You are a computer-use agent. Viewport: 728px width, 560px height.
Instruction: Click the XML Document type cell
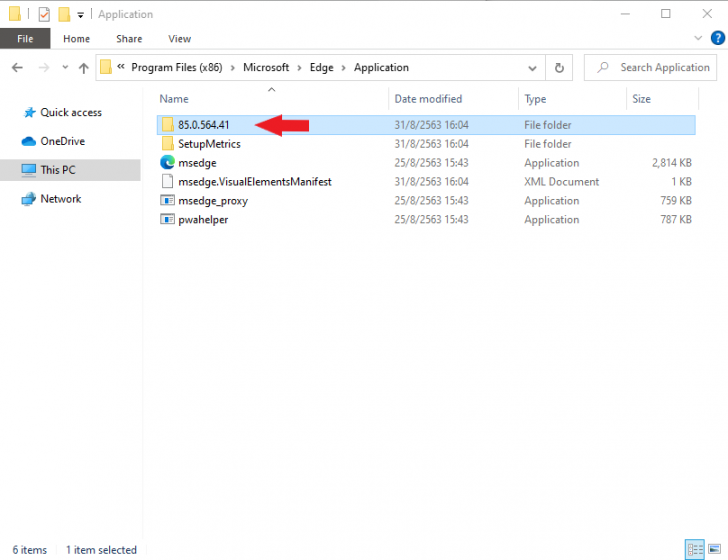561,182
